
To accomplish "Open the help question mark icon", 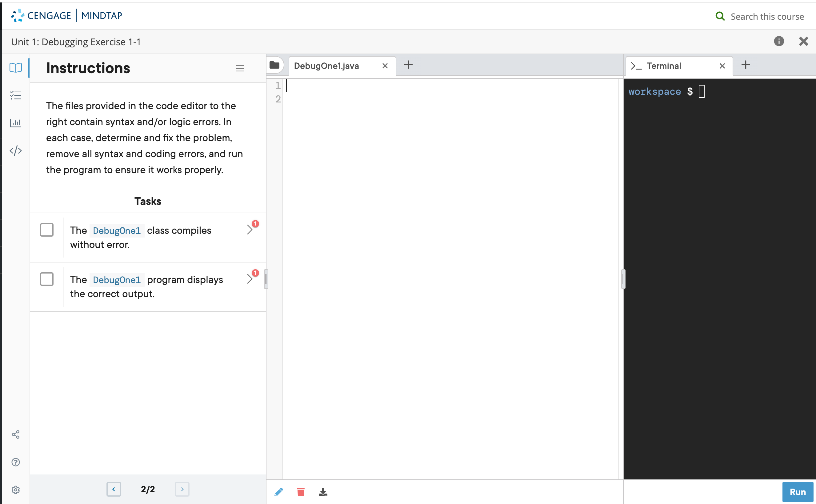I will pyautogui.click(x=16, y=462).
